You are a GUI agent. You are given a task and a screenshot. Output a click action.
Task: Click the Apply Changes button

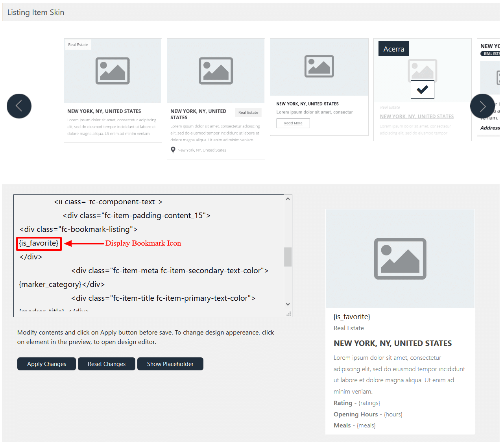[x=46, y=364]
